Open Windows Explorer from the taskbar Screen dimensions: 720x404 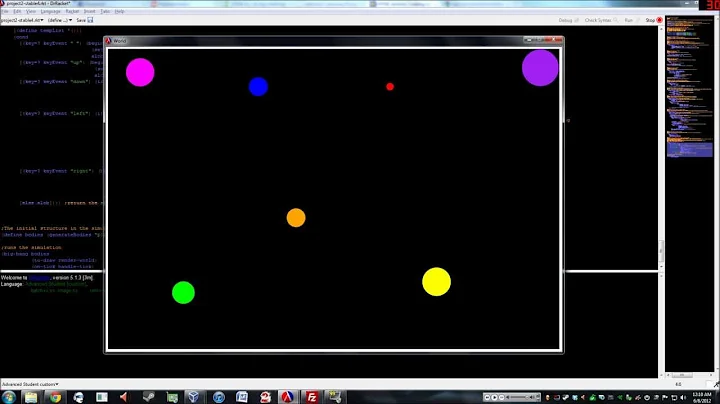click(x=31, y=397)
